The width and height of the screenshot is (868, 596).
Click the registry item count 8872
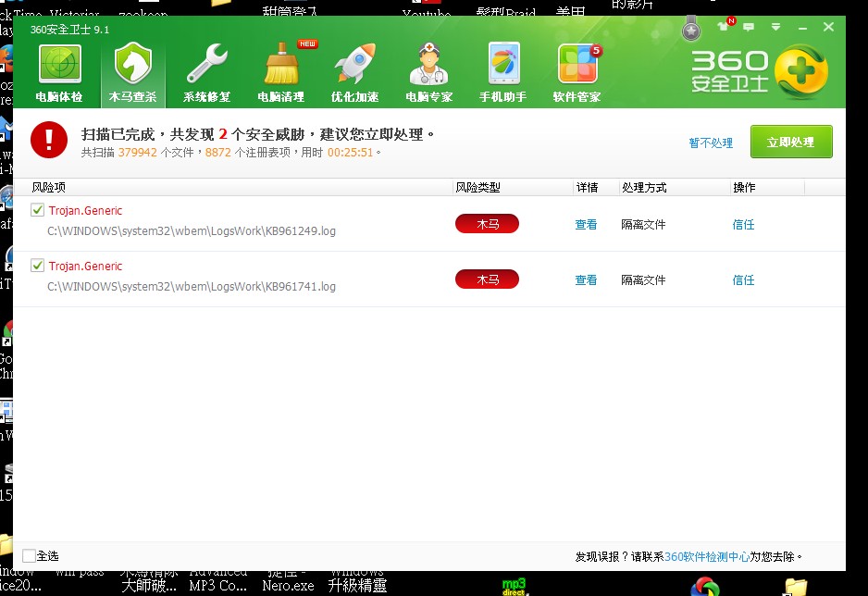[x=218, y=152]
